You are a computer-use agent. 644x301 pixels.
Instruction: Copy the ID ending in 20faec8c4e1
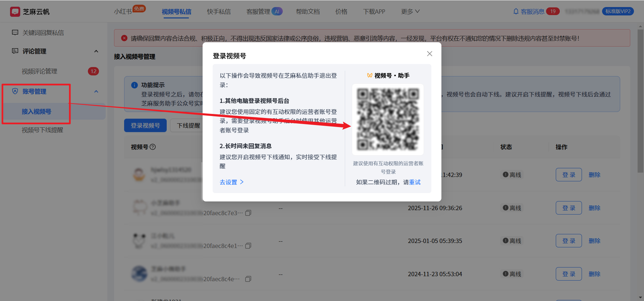point(248,246)
